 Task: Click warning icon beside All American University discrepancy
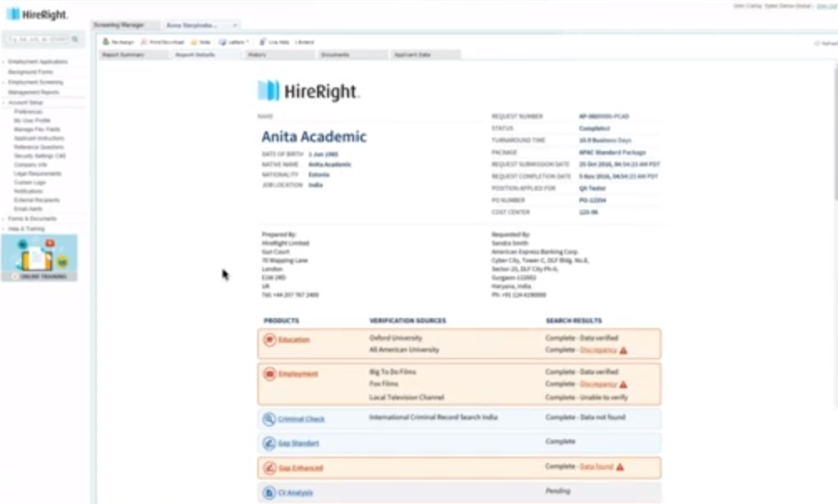(x=623, y=350)
